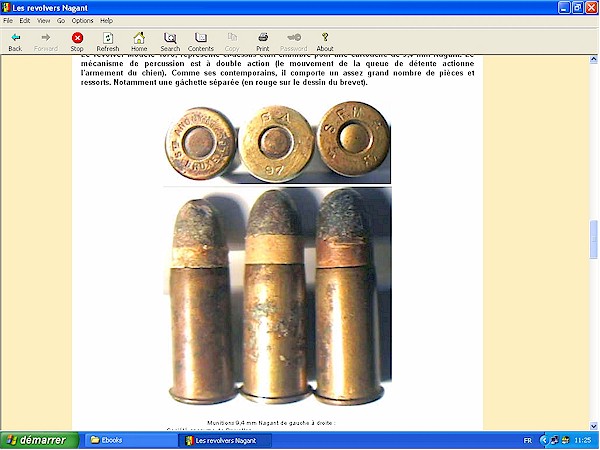Screen dimensions: 600x450
Task: Click the 11:25 clock in tray
Action: pos(583,441)
